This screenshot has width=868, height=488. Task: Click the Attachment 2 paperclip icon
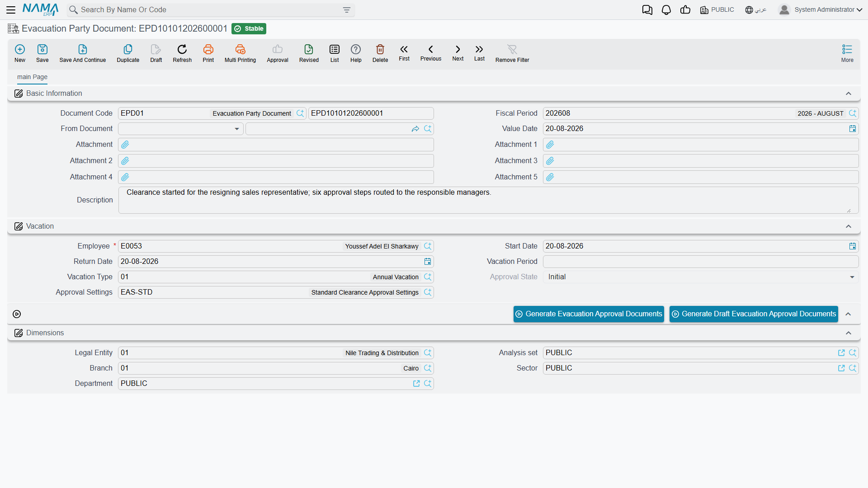click(125, 161)
